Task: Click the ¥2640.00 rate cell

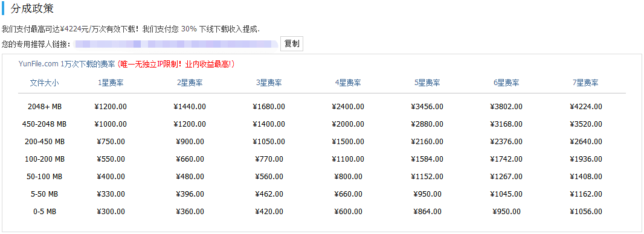Action: (585, 142)
